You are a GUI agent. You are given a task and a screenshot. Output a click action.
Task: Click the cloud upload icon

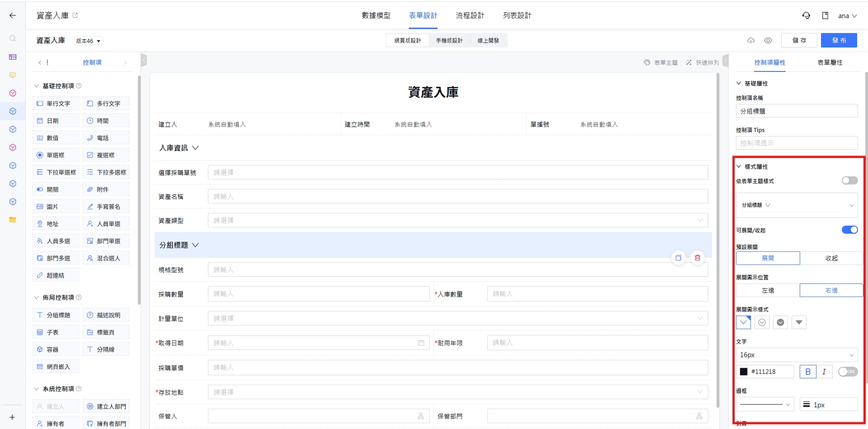[751, 40]
